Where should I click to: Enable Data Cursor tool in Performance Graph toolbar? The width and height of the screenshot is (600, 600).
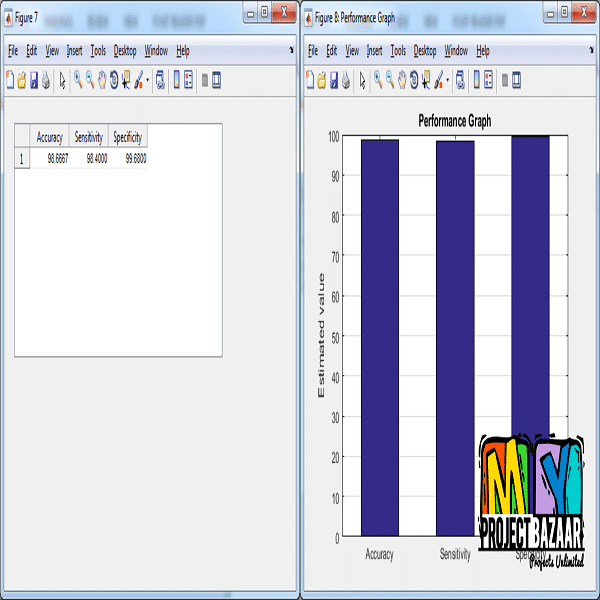coord(426,81)
